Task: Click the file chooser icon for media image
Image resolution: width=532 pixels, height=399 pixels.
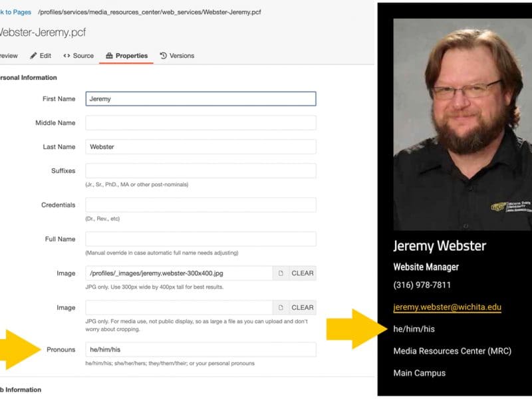Action: tap(281, 307)
